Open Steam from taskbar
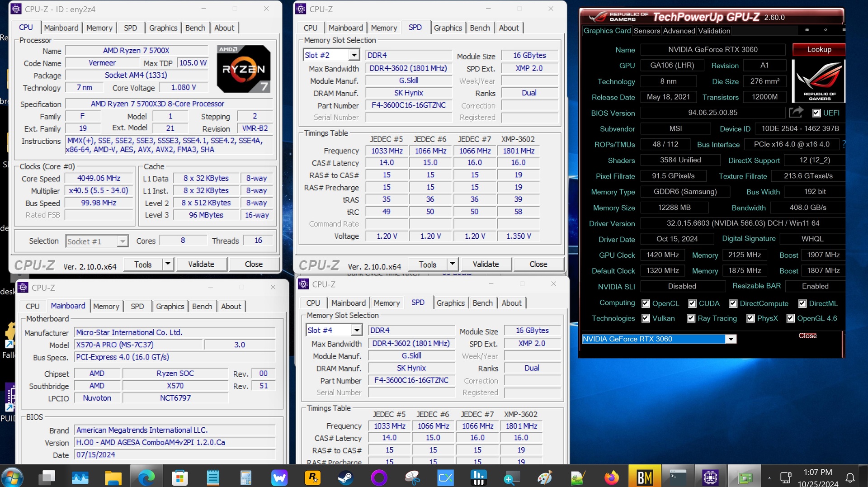The height and width of the screenshot is (487, 868). tap(346, 478)
